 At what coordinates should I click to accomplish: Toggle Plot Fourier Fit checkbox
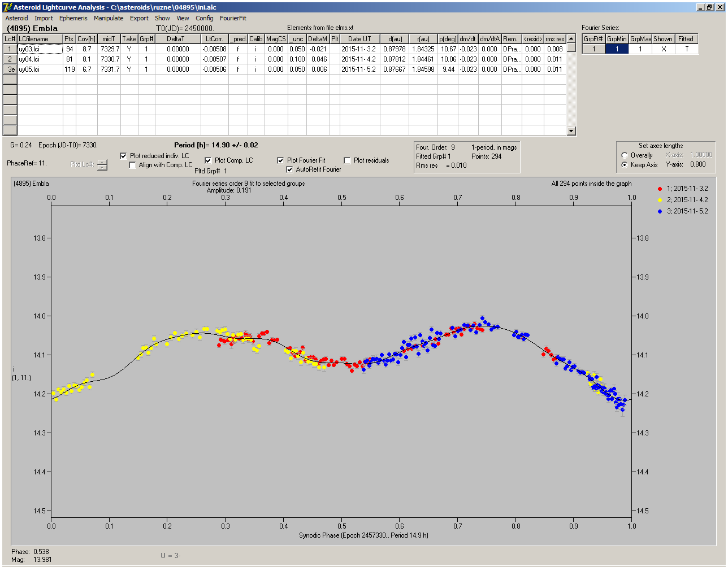click(x=280, y=160)
